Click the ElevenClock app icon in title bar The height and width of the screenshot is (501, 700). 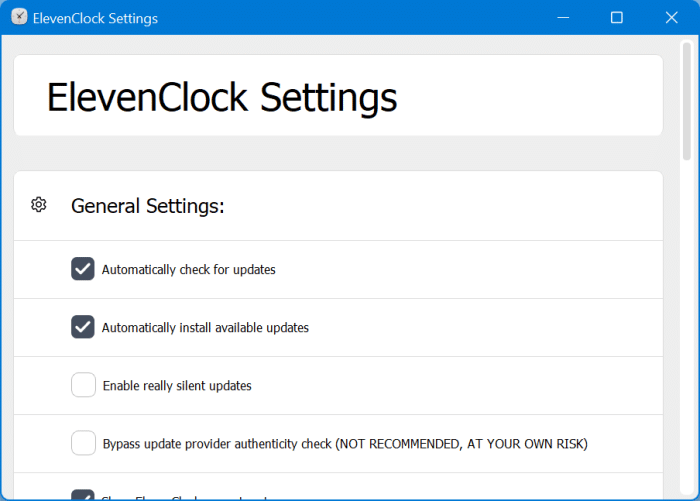click(19, 17)
